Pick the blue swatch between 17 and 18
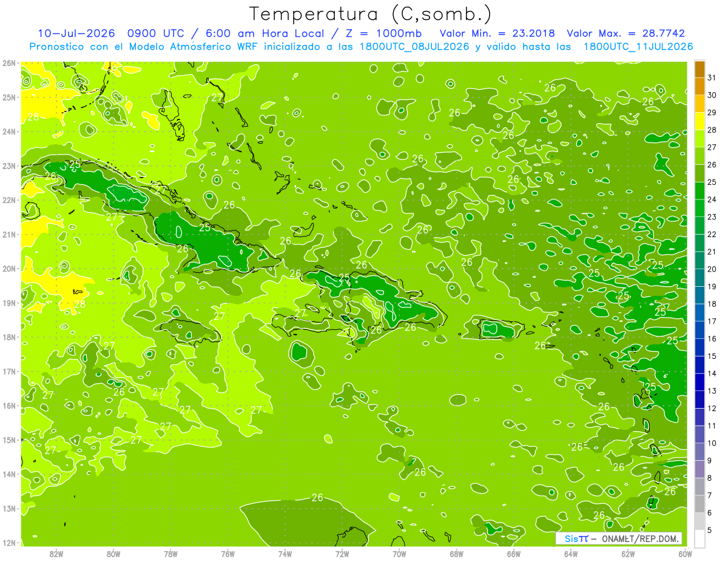728x562 pixels. click(699, 312)
